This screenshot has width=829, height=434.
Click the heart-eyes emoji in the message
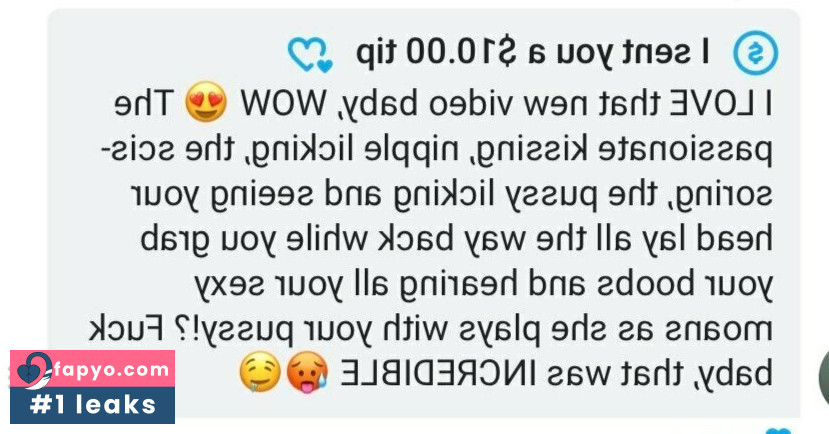click(x=206, y=103)
